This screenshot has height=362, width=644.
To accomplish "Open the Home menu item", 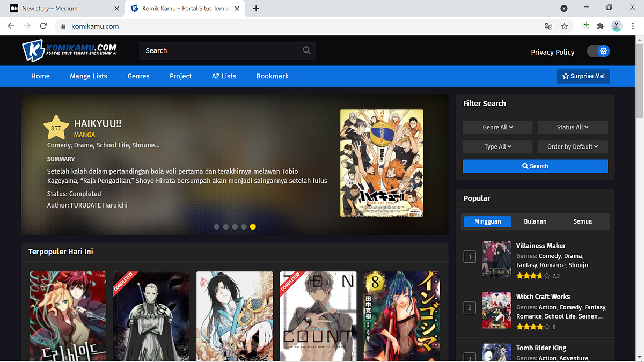I will [40, 76].
